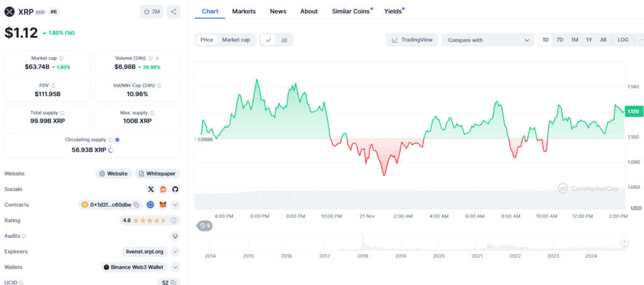Open the share button next to watchlist
This screenshot has width=644, height=285.
174,11
